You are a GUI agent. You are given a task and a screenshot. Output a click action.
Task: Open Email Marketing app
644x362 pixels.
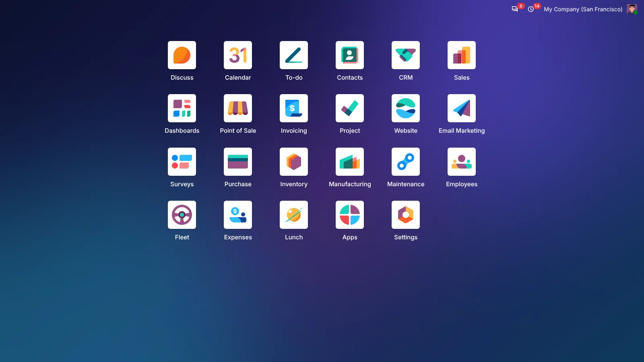(x=462, y=108)
